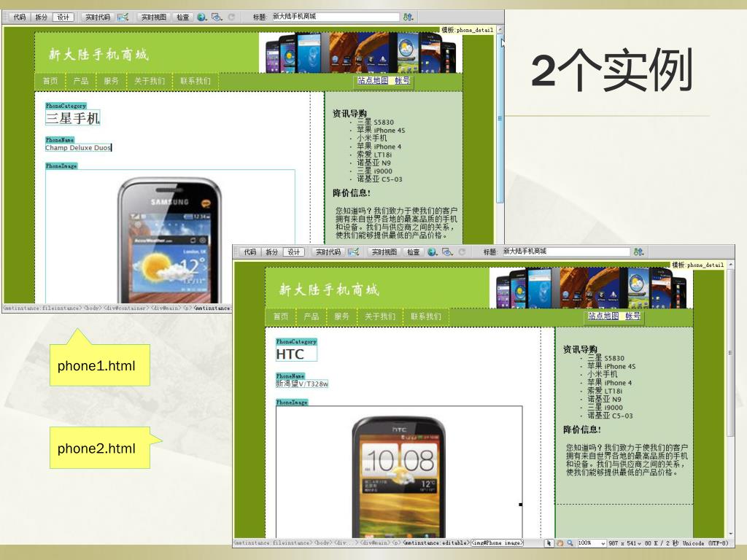Click 三星手机 heading in phone1 page

click(x=73, y=118)
